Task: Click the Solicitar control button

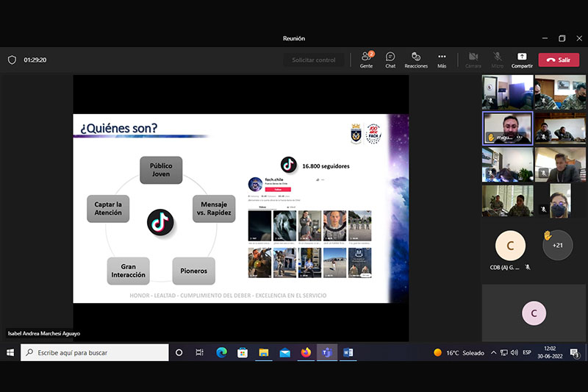Action: [x=314, y=60]
